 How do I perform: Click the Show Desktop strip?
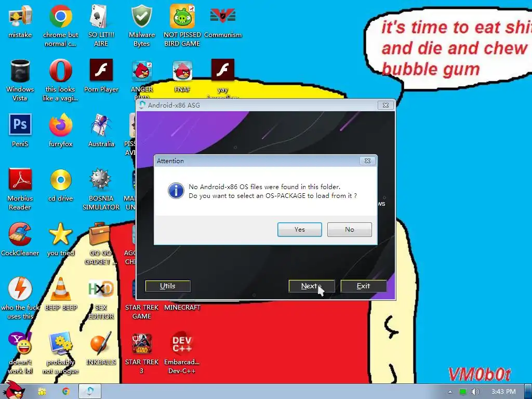pos(528,392)
